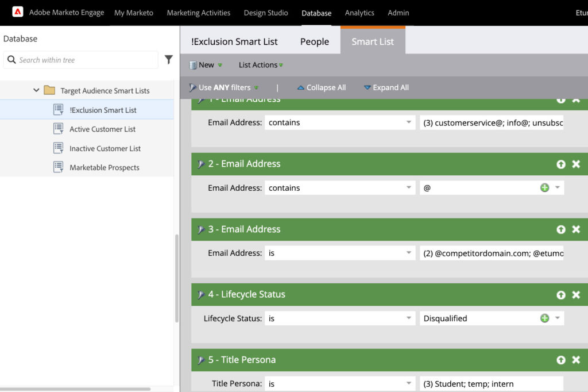
Task: Click the funnel filter icon beside the tree search
Action: tap(168, 60)
